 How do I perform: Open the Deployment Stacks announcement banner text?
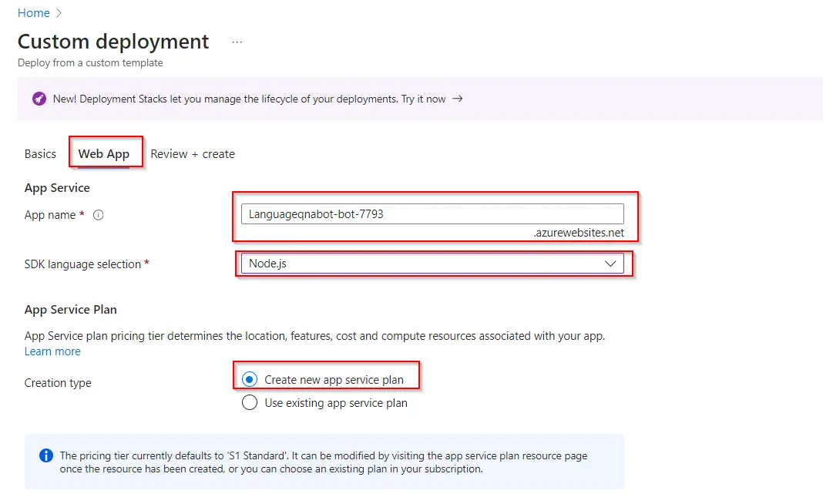tap(248, 99)
